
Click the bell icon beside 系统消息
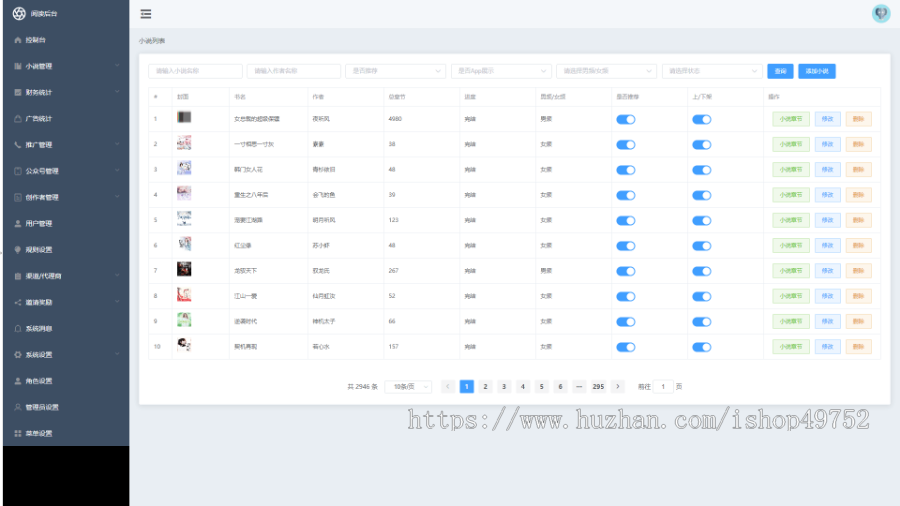tap(18, 329)
